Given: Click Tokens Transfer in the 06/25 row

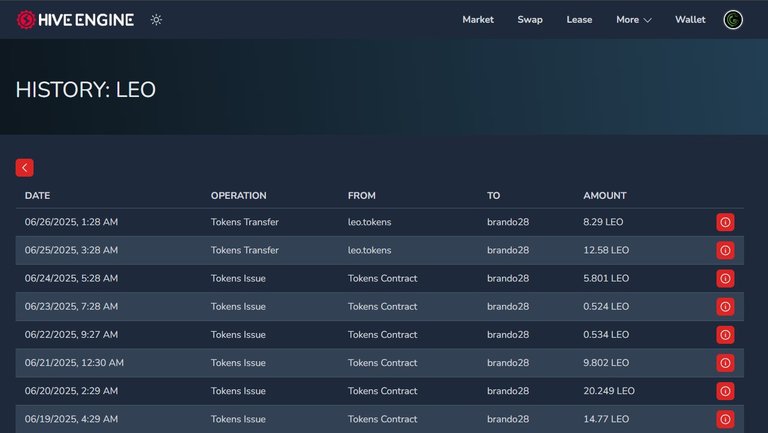Looking at the screenshot, I should coord(244,250).
